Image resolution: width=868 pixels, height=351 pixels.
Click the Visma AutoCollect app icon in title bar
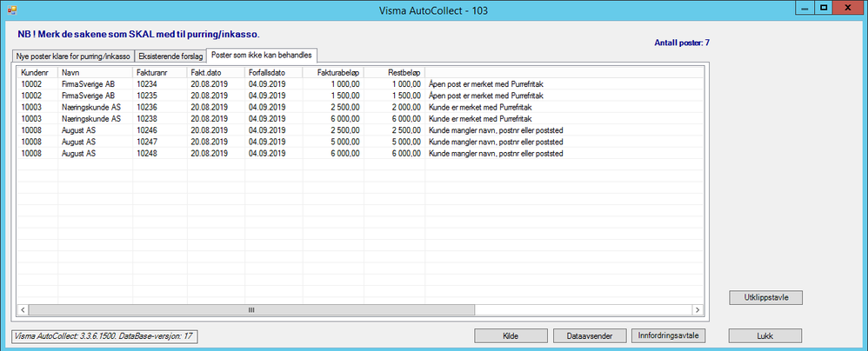click(11, 10)
